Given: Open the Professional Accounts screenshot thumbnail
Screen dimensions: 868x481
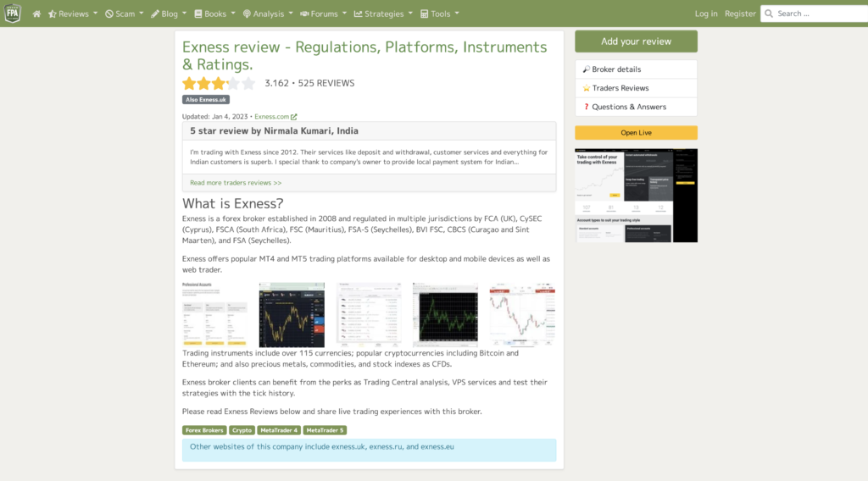Looking at the screenshot, I should click(214, 314).
